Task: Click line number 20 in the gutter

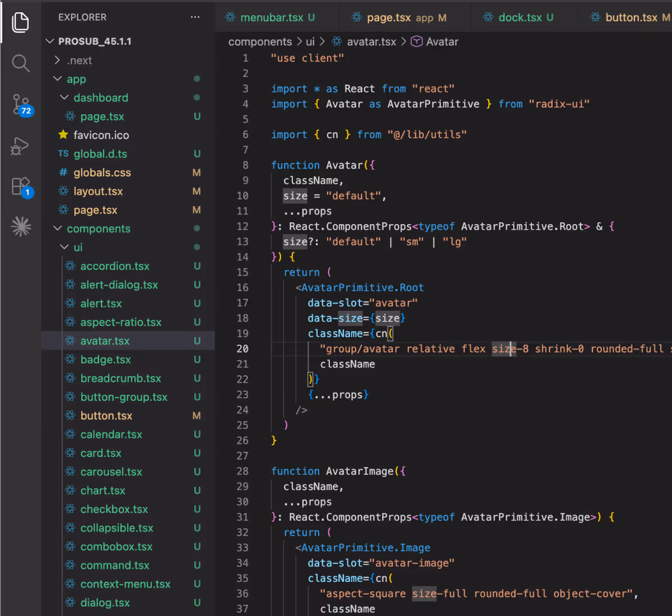Action: [x=242, y=348]
